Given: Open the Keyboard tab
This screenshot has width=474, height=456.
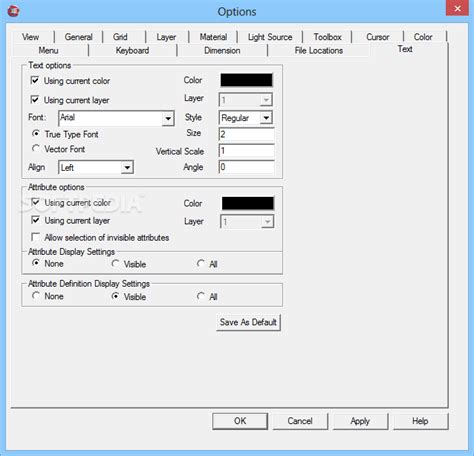Looking at the screenshot, I should 132,51.
